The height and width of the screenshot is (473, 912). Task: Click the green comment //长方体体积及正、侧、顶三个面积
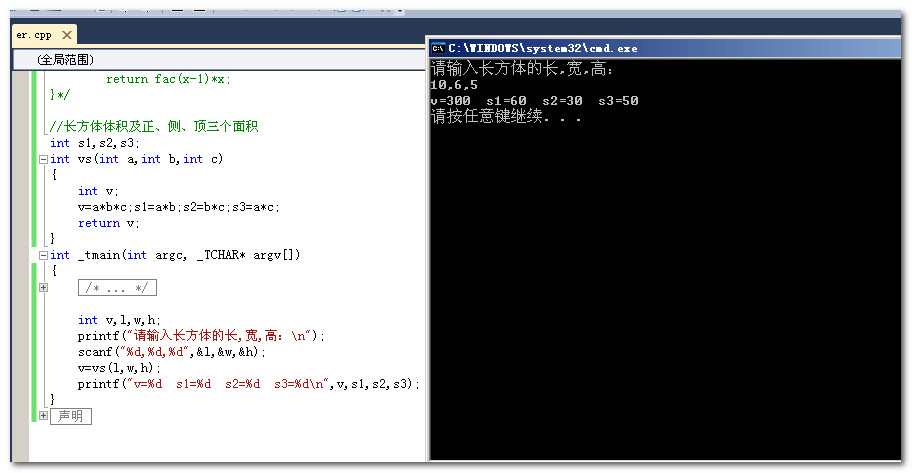[x=154, y=126]
